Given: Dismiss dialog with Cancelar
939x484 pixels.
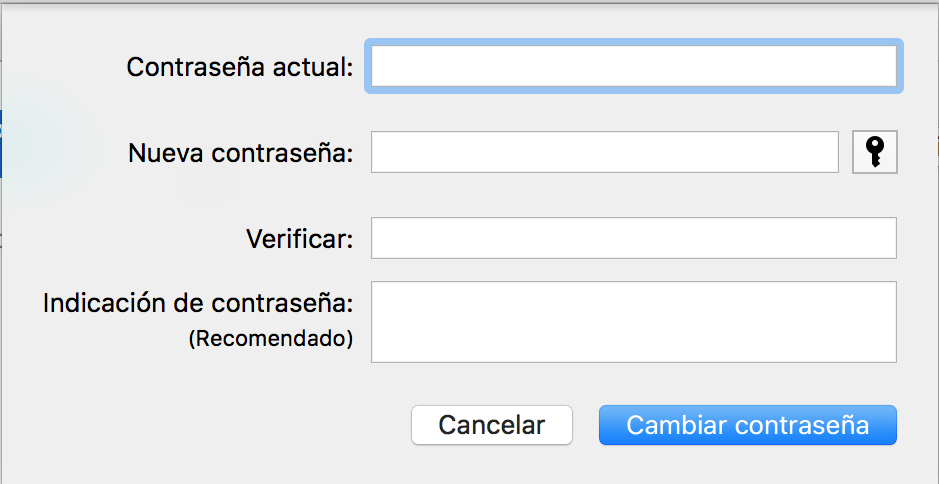Looking at the screenshot, I should tap(491, 425).
